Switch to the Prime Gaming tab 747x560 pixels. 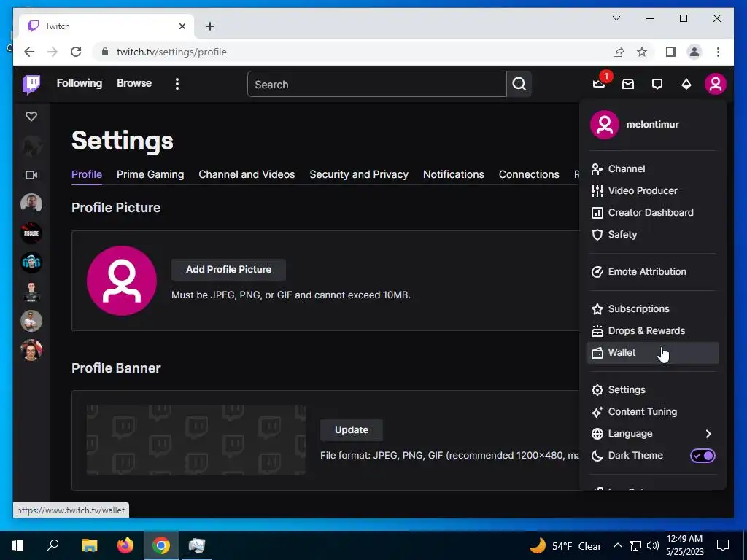pos(150,174)
